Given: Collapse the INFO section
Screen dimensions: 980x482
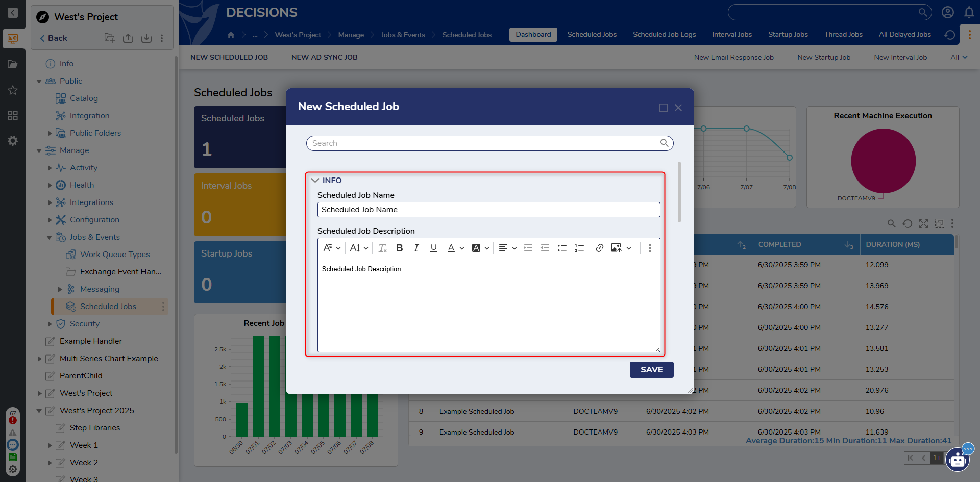Looking at the screenshot, I should pyautogui.click(x=315, y=181).
